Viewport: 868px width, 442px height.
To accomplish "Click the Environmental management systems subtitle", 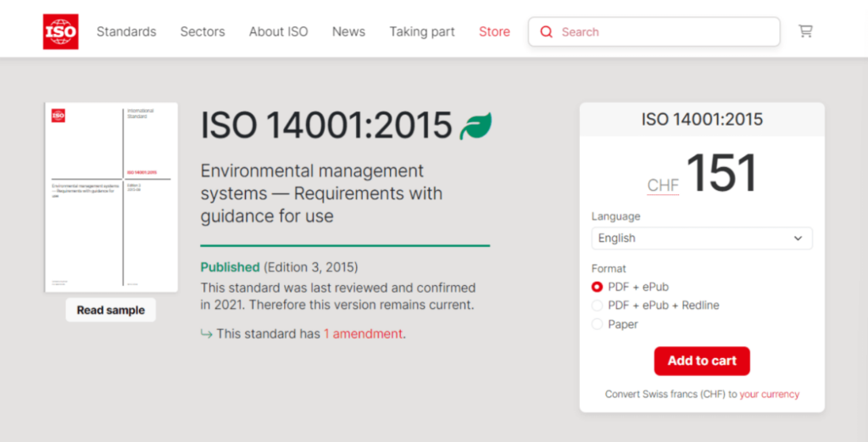I will coord(321,193).
